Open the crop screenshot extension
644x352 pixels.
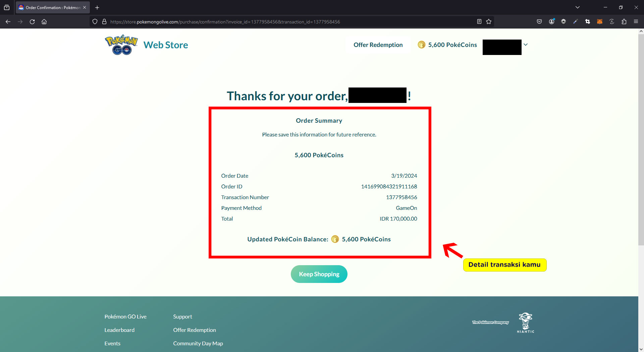click(x=588, y=22)
